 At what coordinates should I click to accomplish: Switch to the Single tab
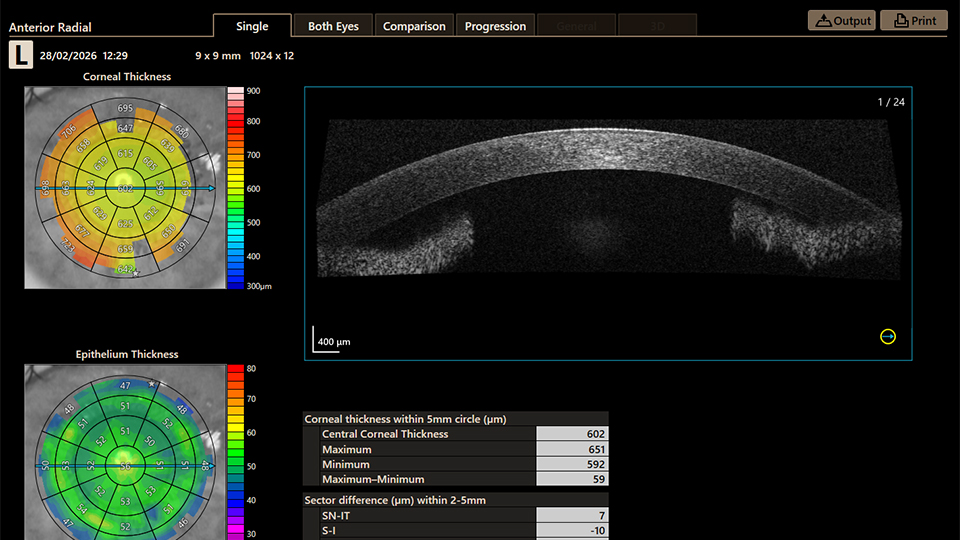[x=252, y=26]
